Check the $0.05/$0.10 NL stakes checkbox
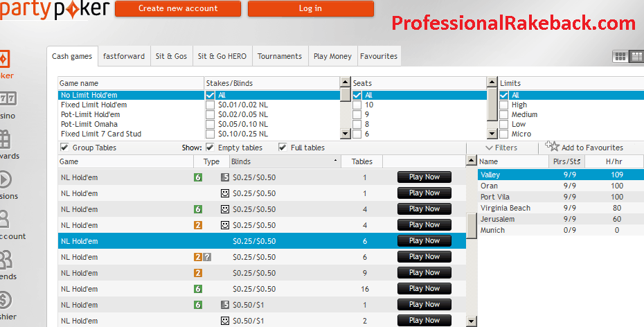644x327 pixels. (x=210, y=124)
